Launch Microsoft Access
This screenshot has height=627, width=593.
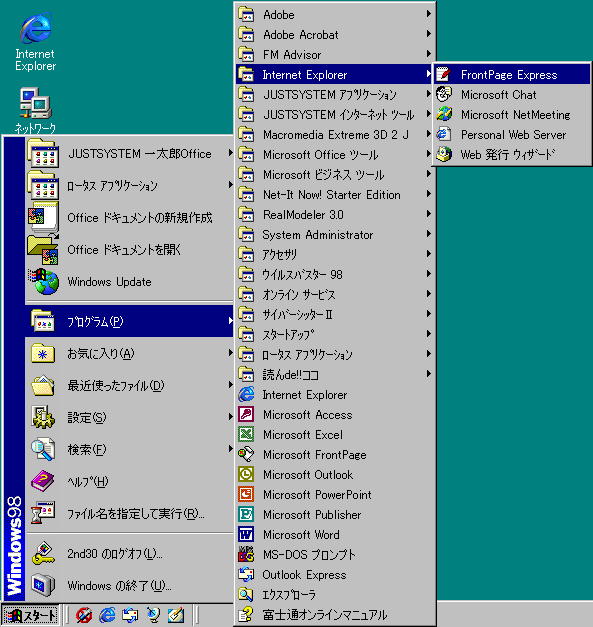pyautogui.click(x=335, y=414)
